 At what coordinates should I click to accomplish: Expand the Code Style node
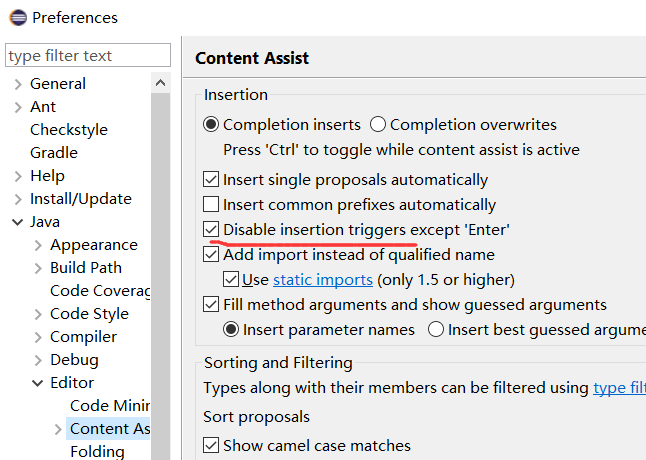click(38, 314)
